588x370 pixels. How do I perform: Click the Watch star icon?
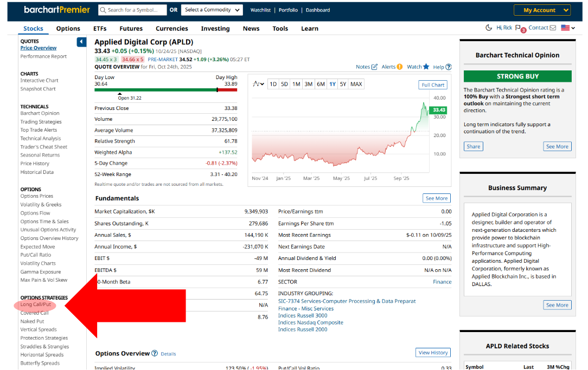(x=426, y=67)
